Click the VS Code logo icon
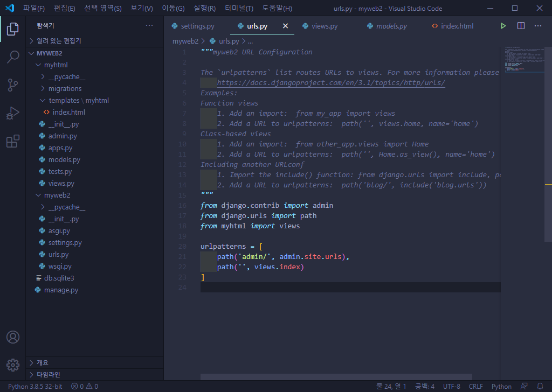The width and height of the screenshot is (552, 392). tap(10, 8)
